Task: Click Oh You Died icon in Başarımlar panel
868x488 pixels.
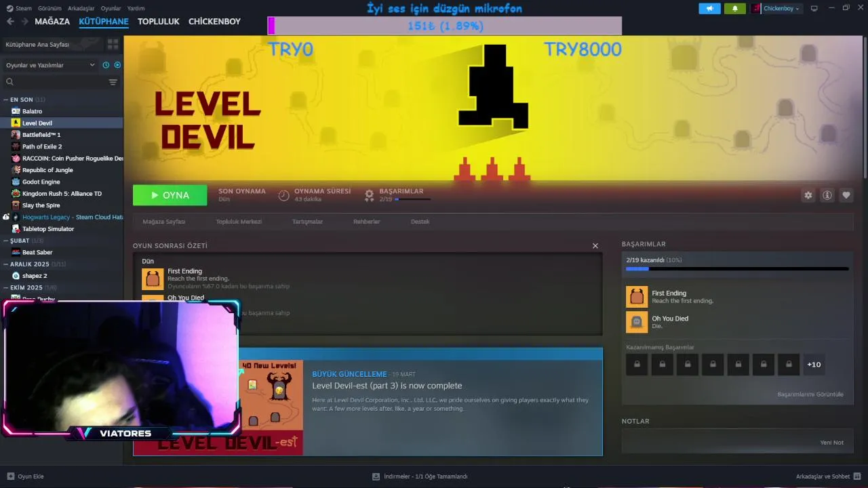Action: [x=637, y=322]
